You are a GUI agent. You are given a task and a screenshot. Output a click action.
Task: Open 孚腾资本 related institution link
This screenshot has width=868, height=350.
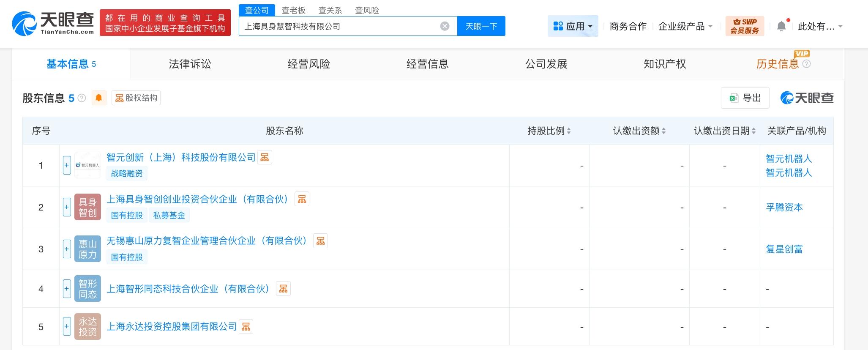[784, 208]
